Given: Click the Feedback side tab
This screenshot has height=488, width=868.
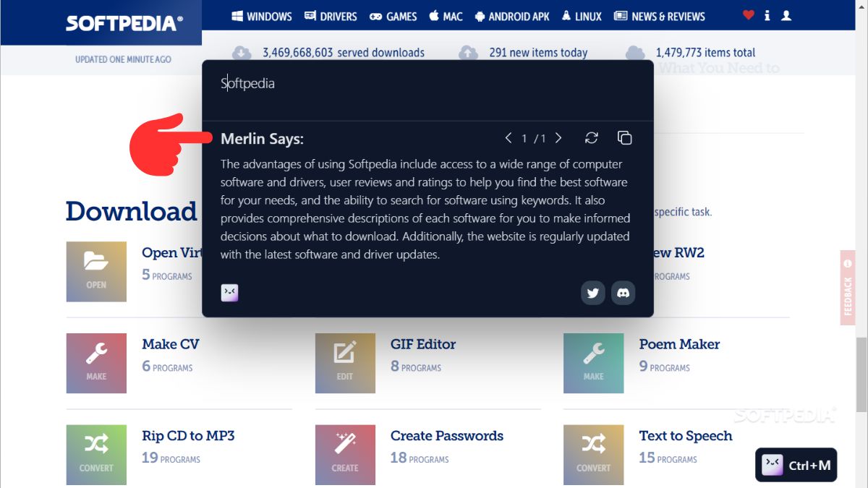Looking at the screenshot, I should click(848, 288).
